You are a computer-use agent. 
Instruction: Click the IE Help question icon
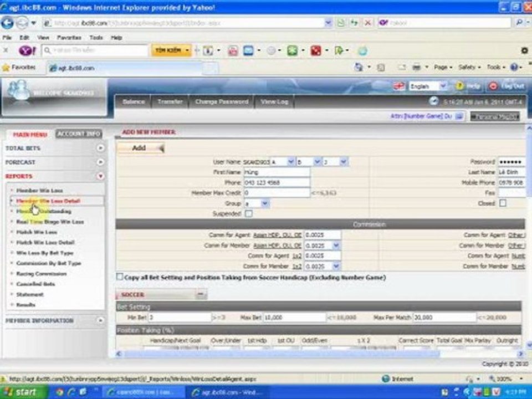[x=514, y=67]
